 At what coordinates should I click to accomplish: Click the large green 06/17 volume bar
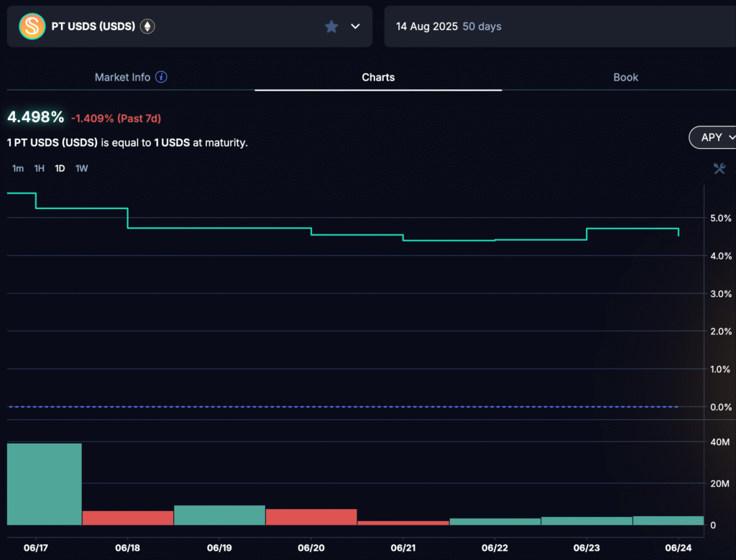click(x=45, y=484)
